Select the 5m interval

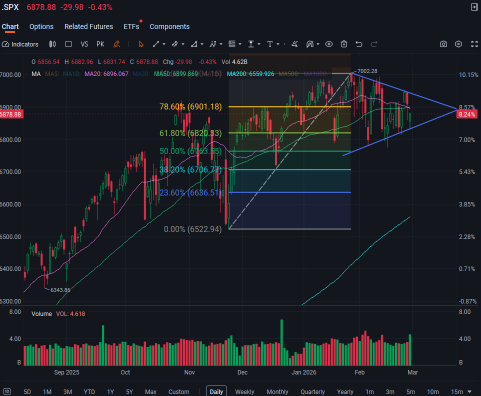click(x=411, y=392)
